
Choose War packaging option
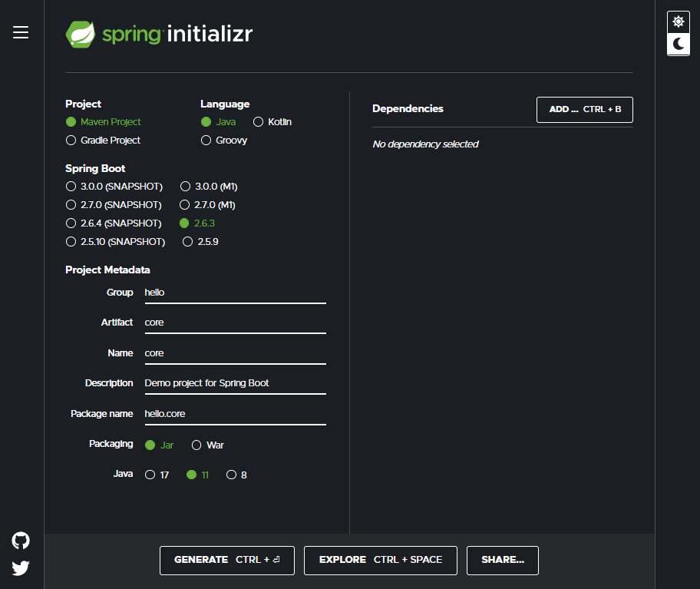point(207,445)
